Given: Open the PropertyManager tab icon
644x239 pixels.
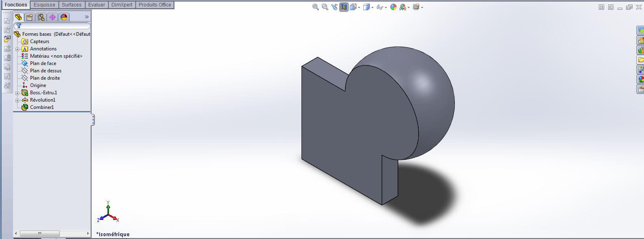Looking at the screenshot, I should point(30,17).
